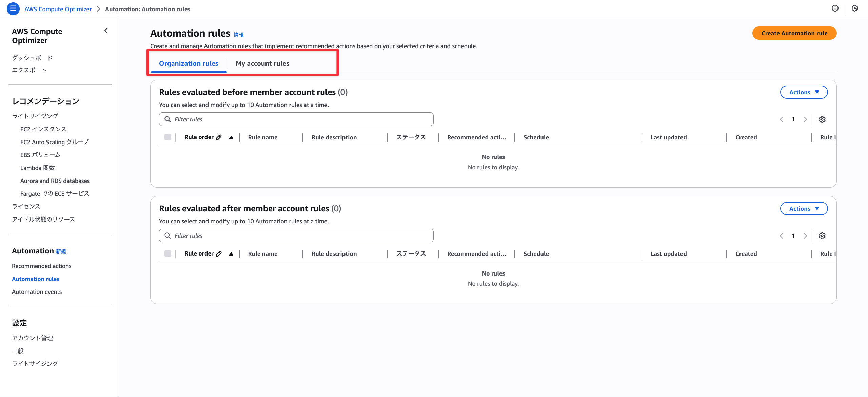This screenshot has height=397, width=868.
Task: Click the Rule order edit pencil in first table
Action: pos(219,137)
